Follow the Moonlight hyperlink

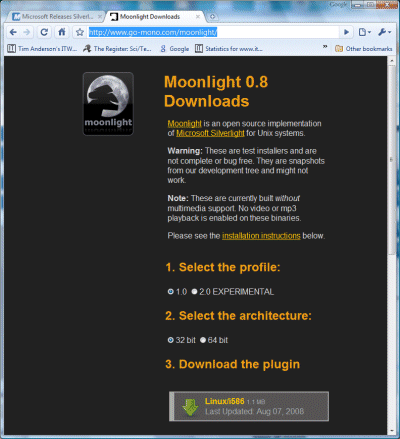click(x=184, y=124)
